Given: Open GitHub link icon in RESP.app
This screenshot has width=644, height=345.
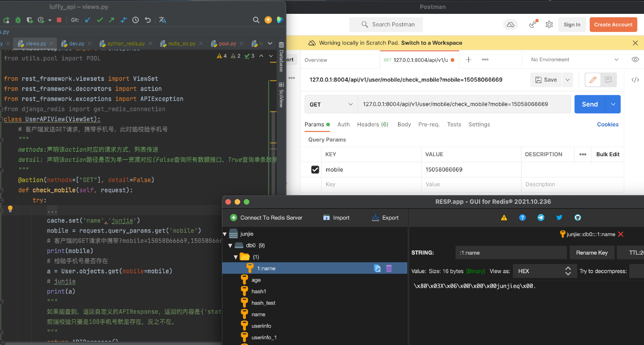Looking at the screenshot, I should 578,218.
